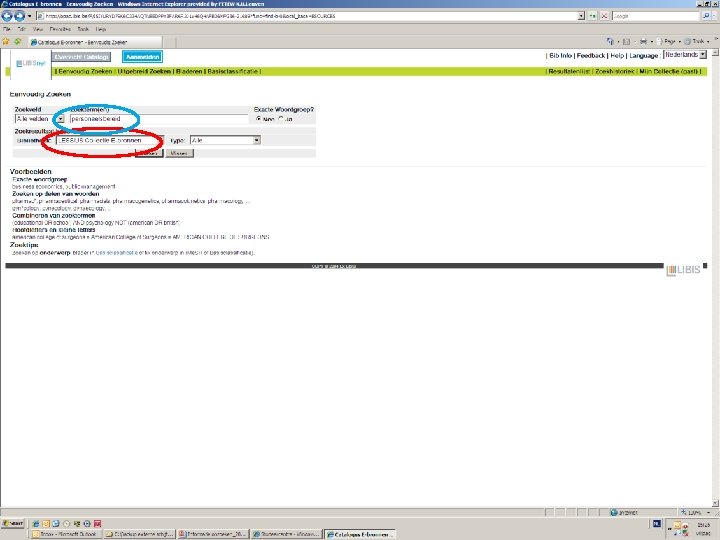Screen dimensions: 720x540
Task: Open recent pages arrow beside Forward button
Action: 29,16
